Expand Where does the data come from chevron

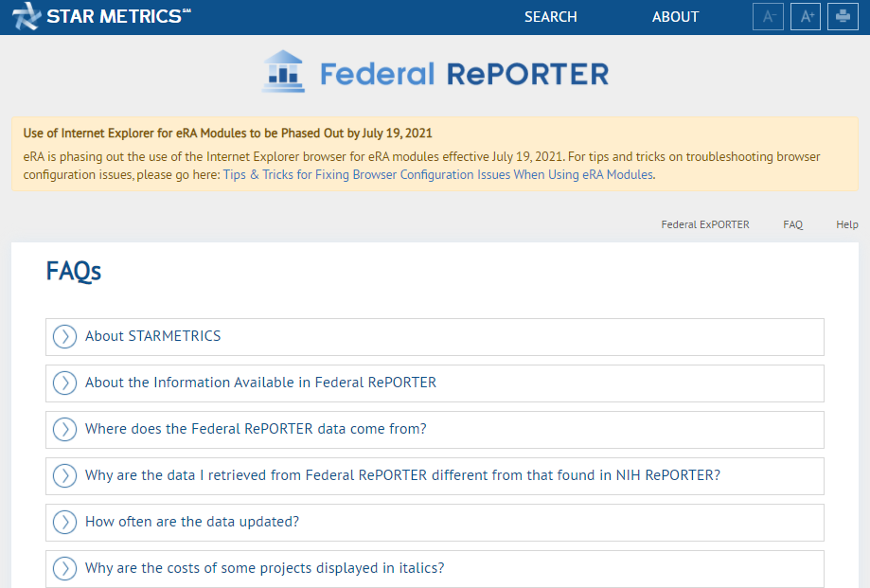[65, 429]
